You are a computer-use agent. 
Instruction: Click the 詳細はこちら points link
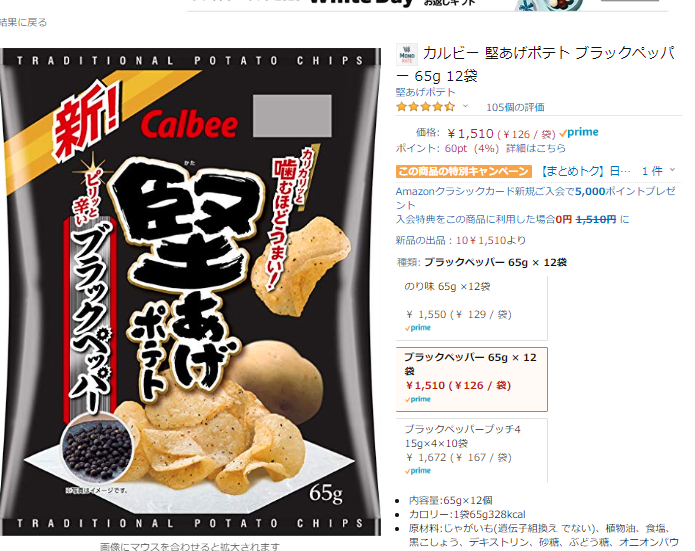[536, 148]
